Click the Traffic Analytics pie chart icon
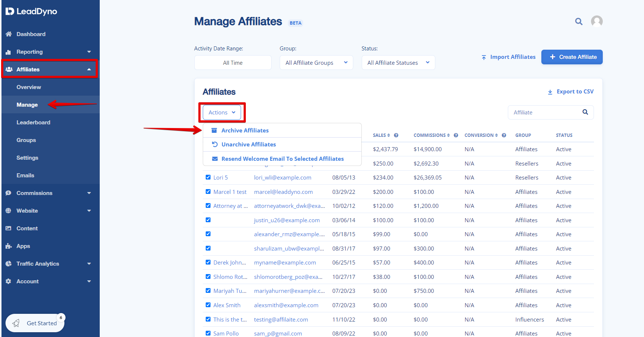The image size is (644, 337). [8, 264]
